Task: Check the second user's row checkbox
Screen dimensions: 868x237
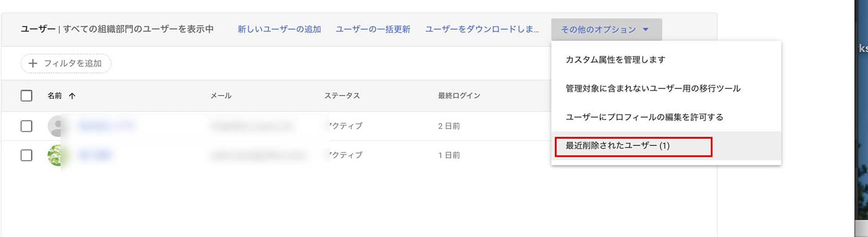Action: (26, 155)
